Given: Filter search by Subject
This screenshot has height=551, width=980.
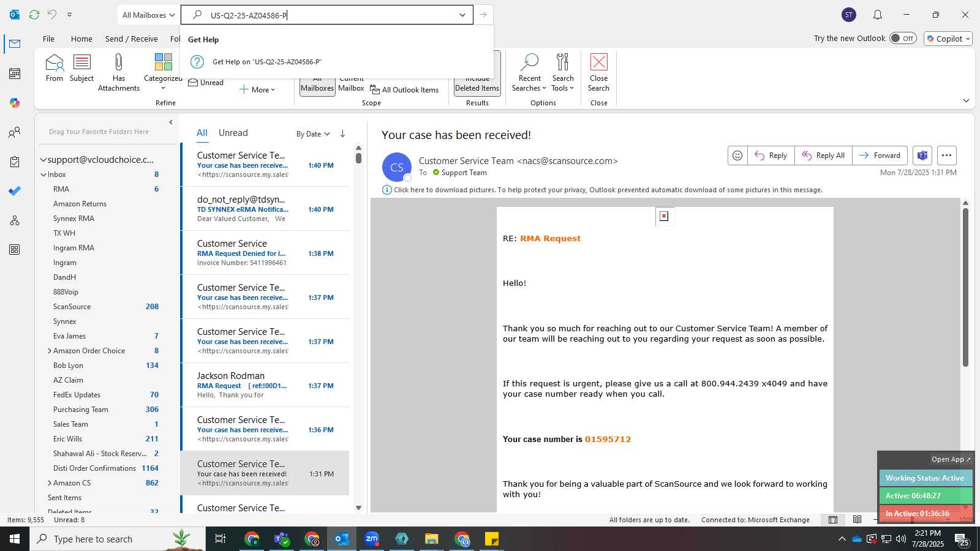Looking at the screenshot, I should (81, 68).
